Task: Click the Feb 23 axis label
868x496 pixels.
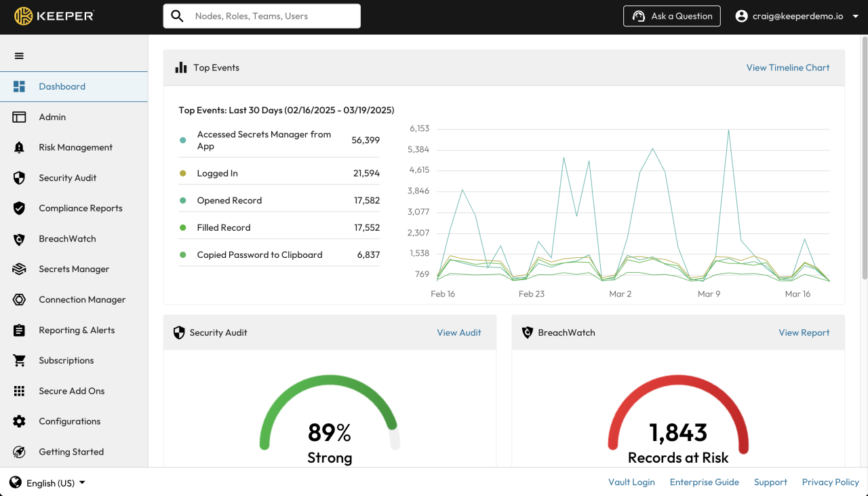Action: point(532,294)
